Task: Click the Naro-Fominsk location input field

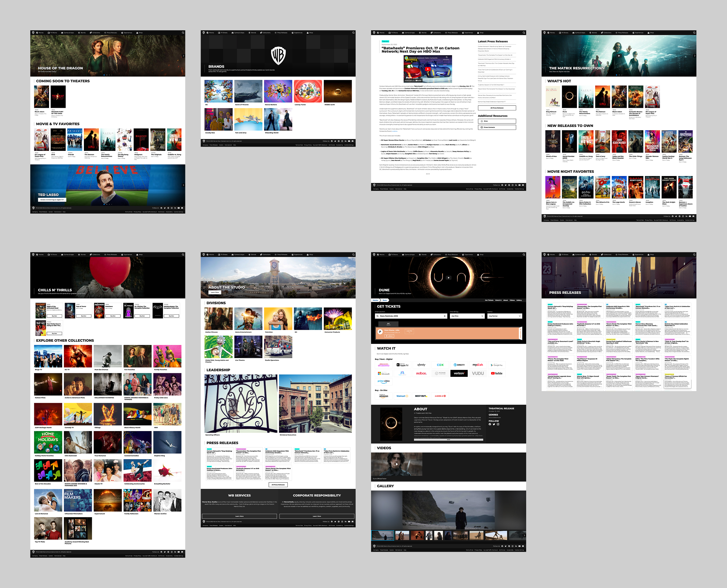Action: (x=411, y=316)
